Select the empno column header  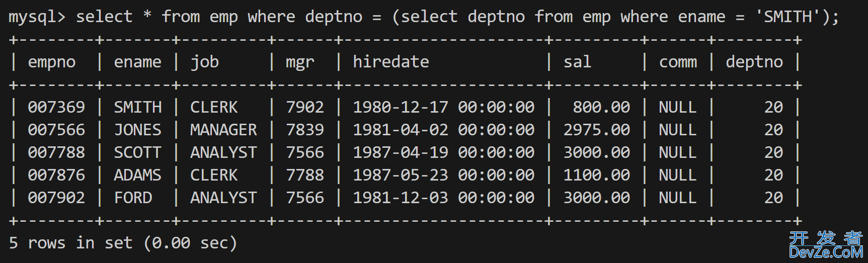click(52, 62)
